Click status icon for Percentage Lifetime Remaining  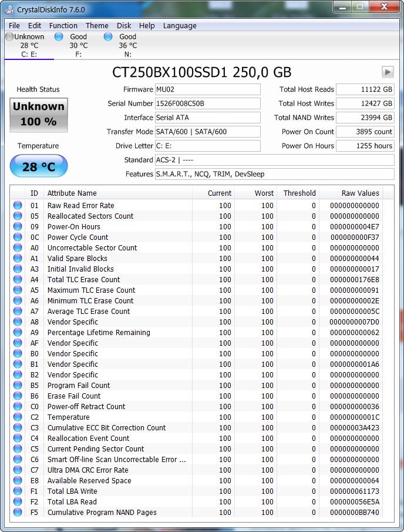pyautogui.click(x=18, y=332)
